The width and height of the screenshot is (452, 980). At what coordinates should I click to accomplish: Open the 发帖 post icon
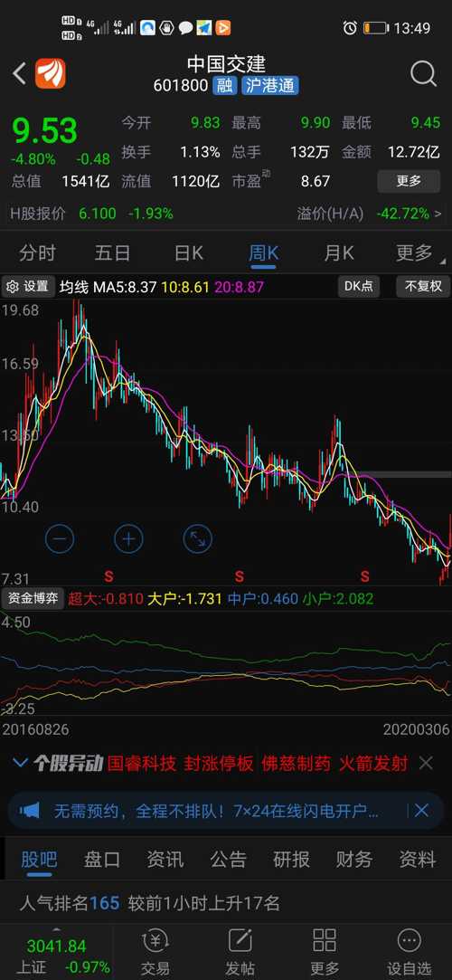(240, 953)
